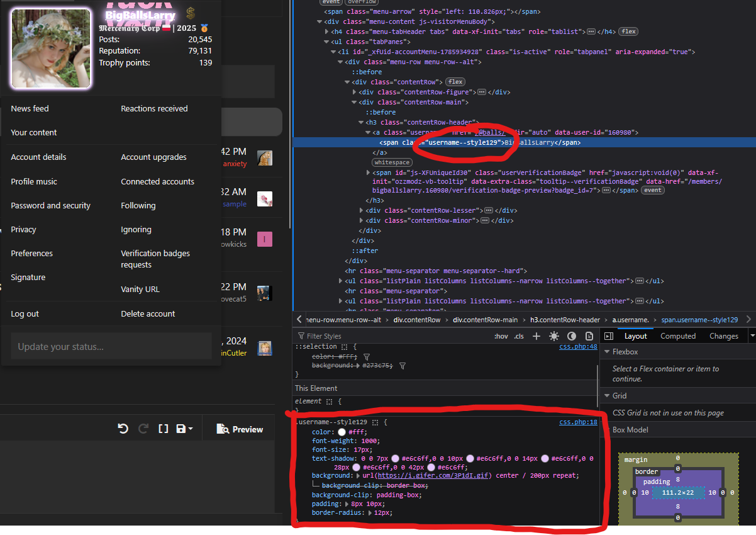Switch to the Changes tab

[724, 336]
